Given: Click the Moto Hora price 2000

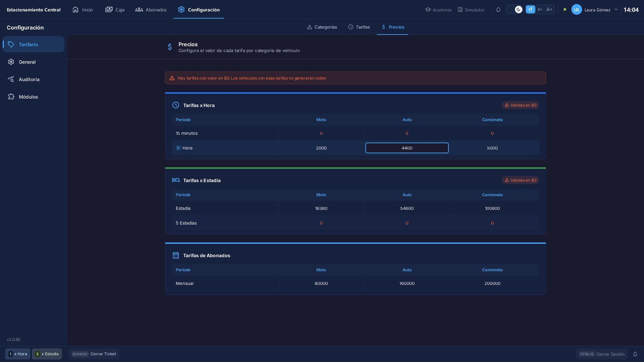Looking at the screenshot, I should [x=321, y=148].
